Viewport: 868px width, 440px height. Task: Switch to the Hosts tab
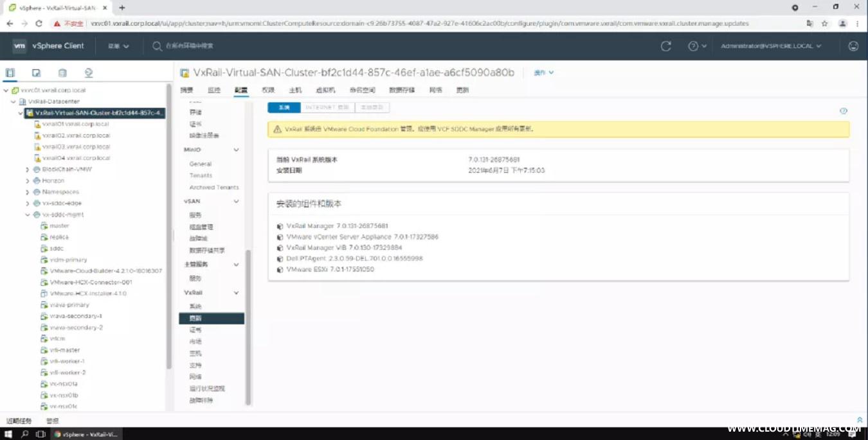pyautogui.click(x=295, y=90)
